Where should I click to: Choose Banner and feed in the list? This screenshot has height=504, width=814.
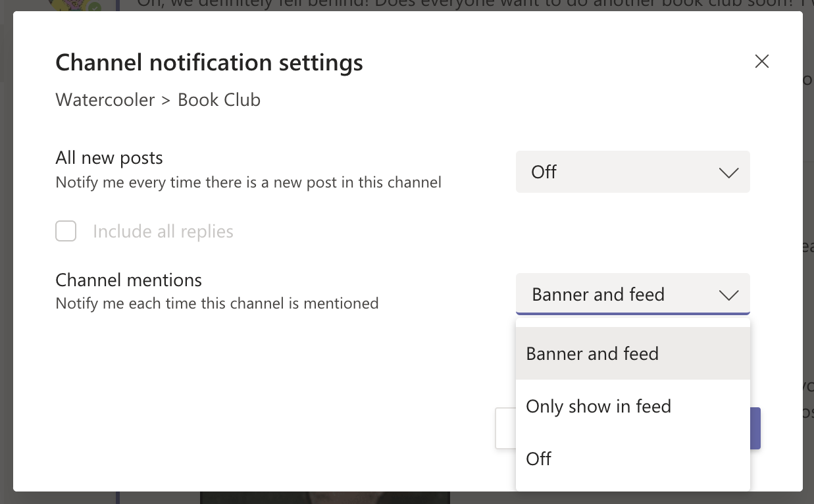coord(632,353)
